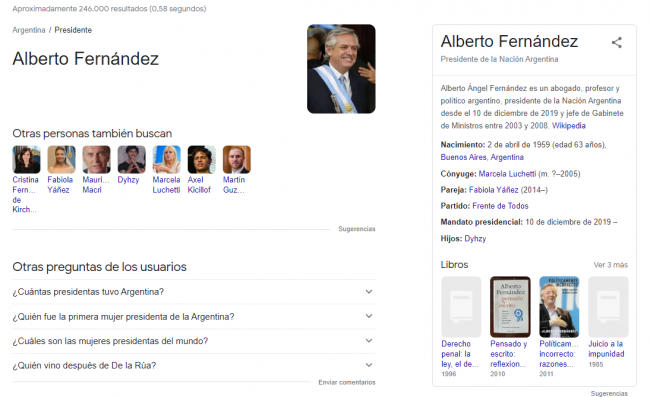The height and width of the screenshot is (397, 650).
Task: Click 'Enviar comentarios' below the questions
Action: point(347,382)
